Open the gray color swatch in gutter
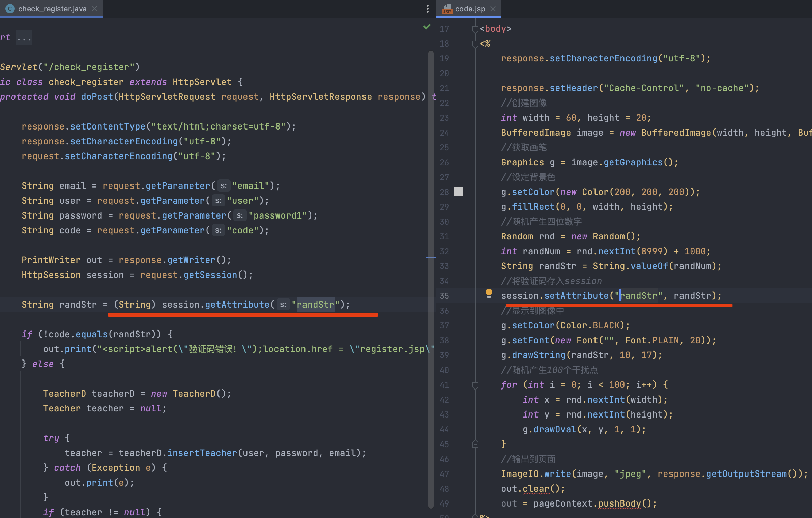 458,192
